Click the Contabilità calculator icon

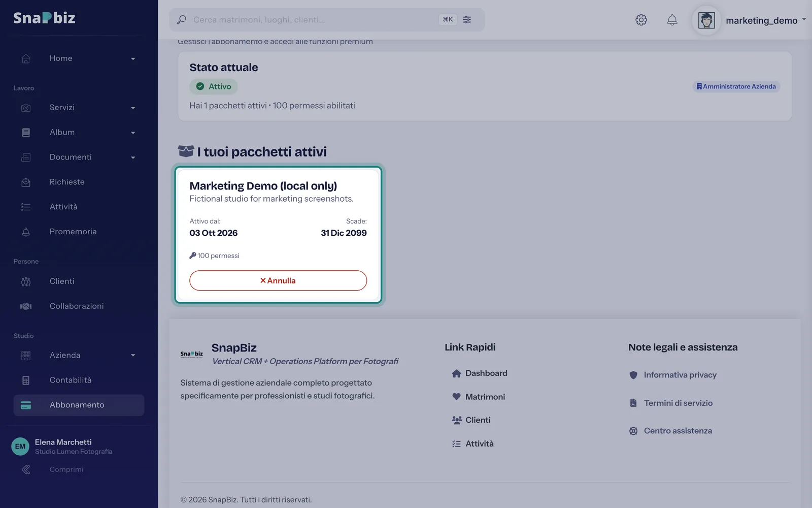click(x=26, y=380)
